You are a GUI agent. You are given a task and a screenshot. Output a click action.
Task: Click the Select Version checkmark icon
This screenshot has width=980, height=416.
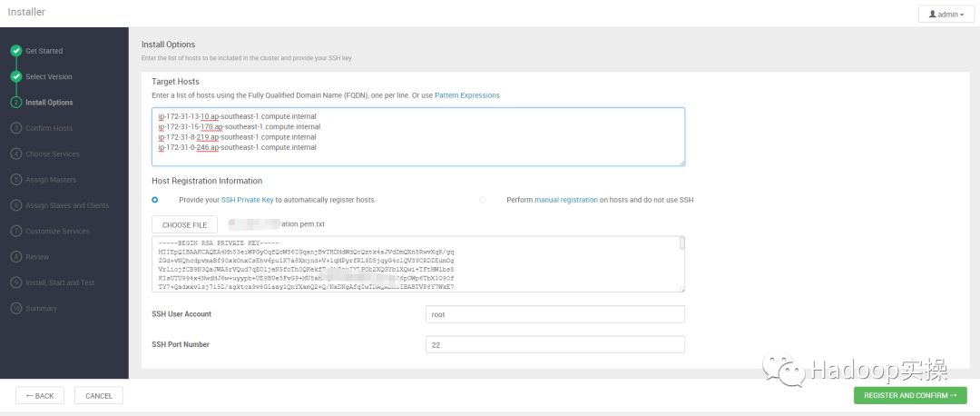click(15, 76)
